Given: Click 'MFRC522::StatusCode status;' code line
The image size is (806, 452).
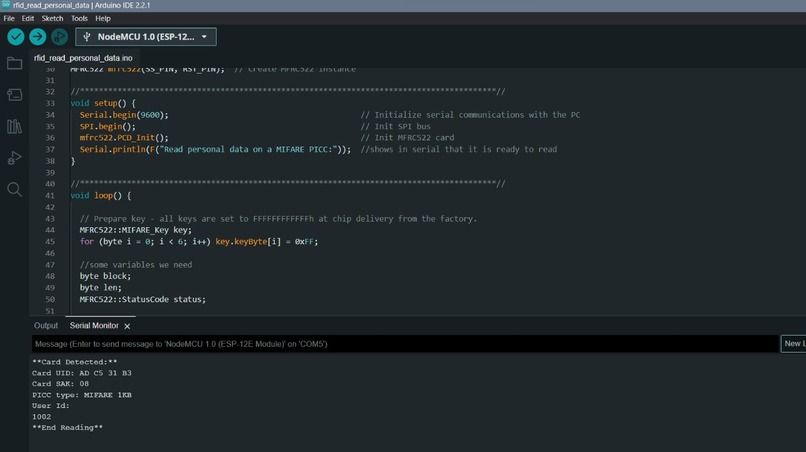Looking at the screenshot, I should pyautogui.click(x=143, y=299).
